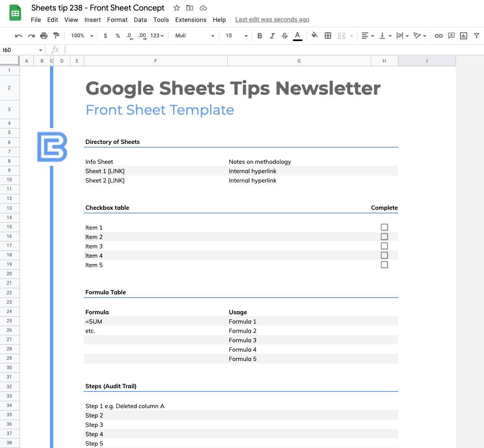Open the vertical align dropdown
This screenshot has width=484, height=448.
[385, 36]
